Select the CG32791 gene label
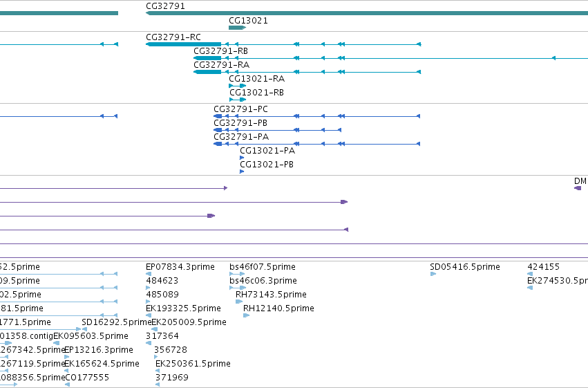The image size is (588, 388). click(165, 6)
